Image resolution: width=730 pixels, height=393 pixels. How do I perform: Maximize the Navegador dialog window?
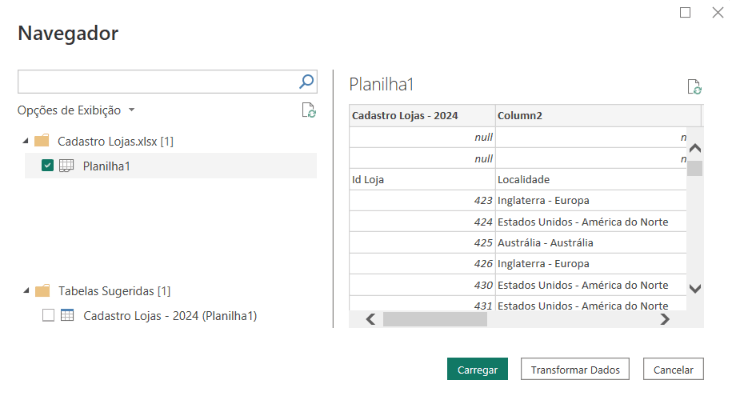[x=685, y=13]
